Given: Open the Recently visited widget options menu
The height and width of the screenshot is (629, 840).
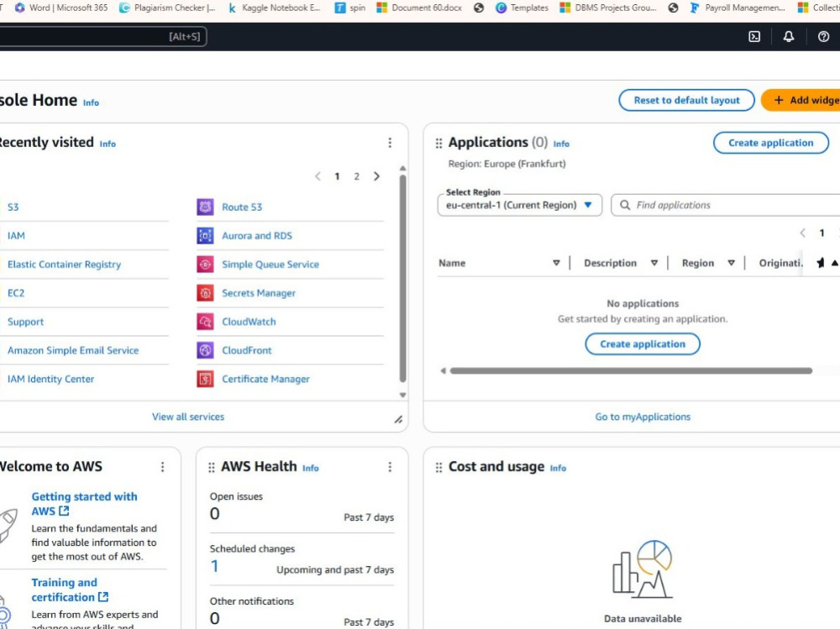Looking at the screenshot, I should pos(390,143).
